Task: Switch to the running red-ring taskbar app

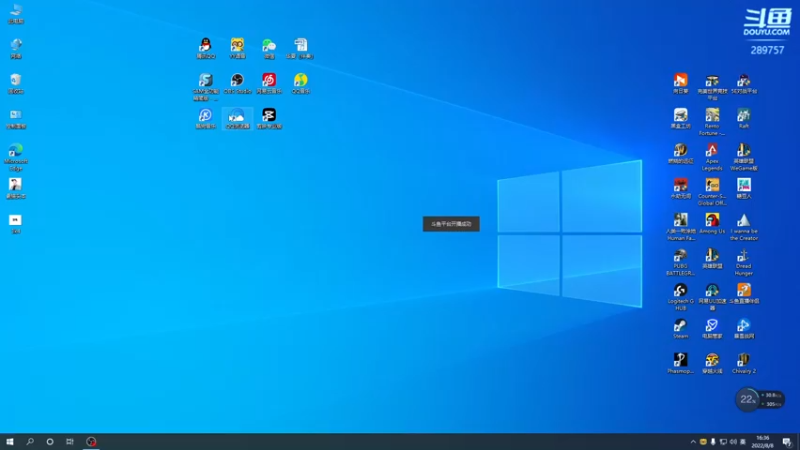Action: point(91,441)
